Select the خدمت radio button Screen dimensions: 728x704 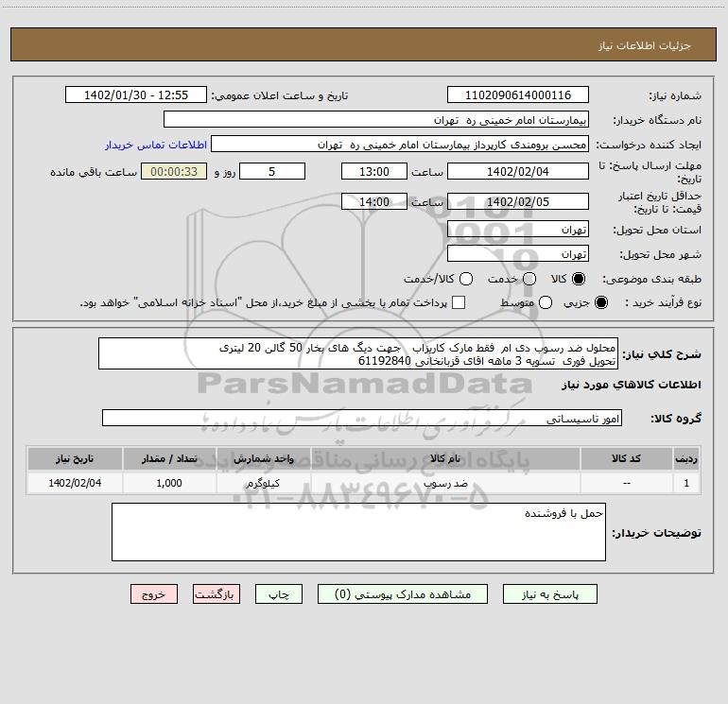click(529, 279)
